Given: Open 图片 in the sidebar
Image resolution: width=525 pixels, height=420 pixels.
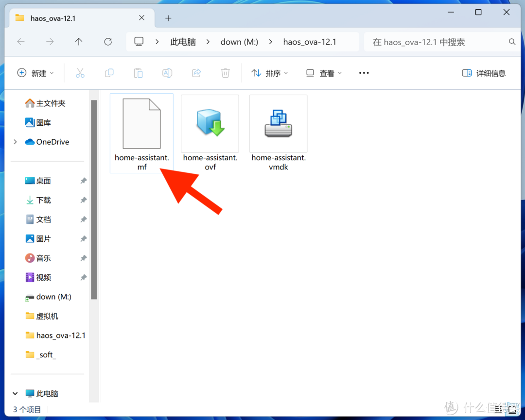Looking at the screenshot, I should 38,239.
